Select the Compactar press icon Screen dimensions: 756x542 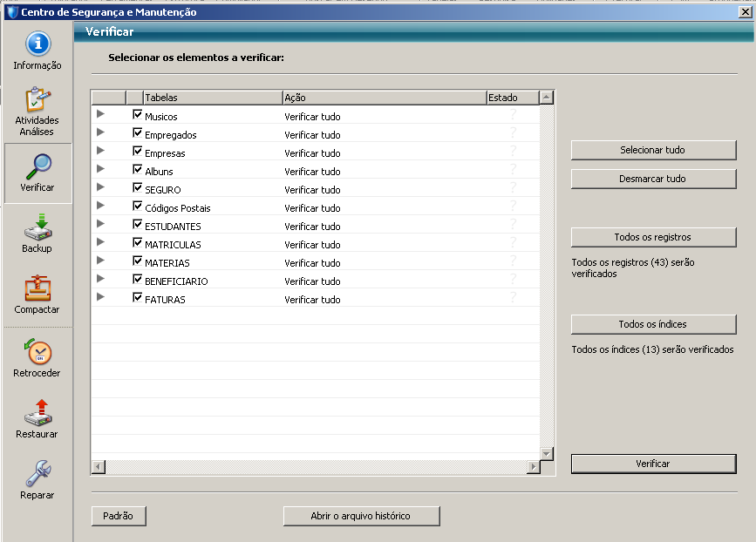coord(37,288)
